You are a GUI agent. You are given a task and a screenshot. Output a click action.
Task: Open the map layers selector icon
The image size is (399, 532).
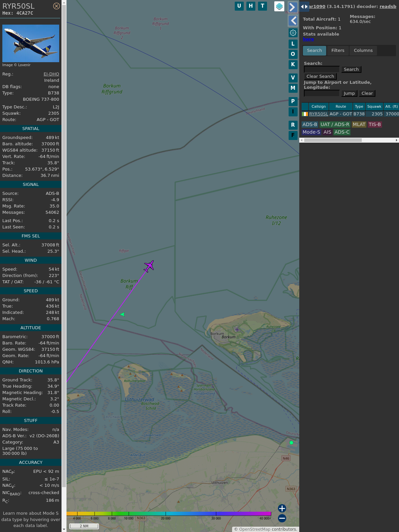click(279, 6)
